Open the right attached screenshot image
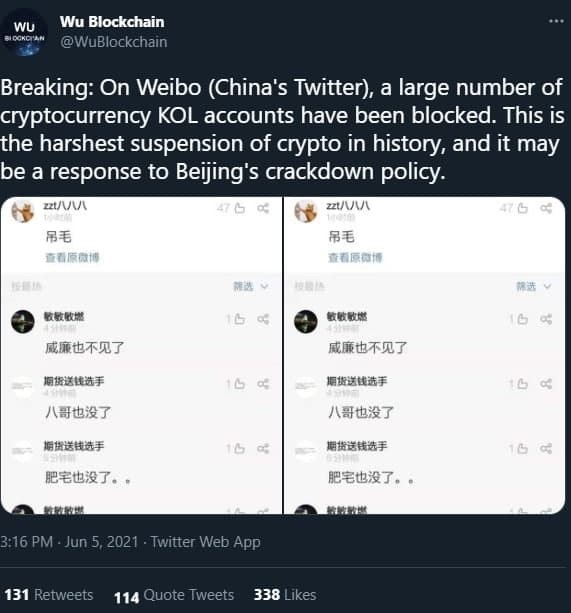 pyautogui.click(x=424, y=355)
